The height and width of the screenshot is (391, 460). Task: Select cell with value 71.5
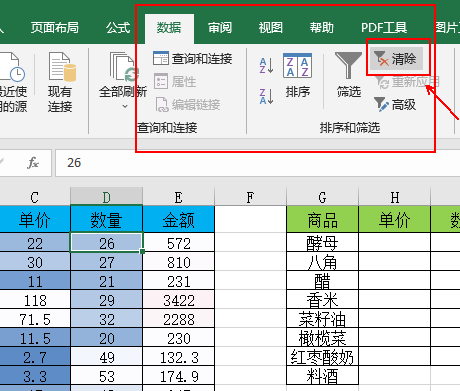(x=35, y=319)
